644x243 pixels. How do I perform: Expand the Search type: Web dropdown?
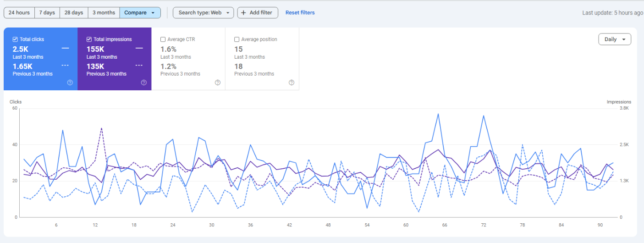(203, 13)
